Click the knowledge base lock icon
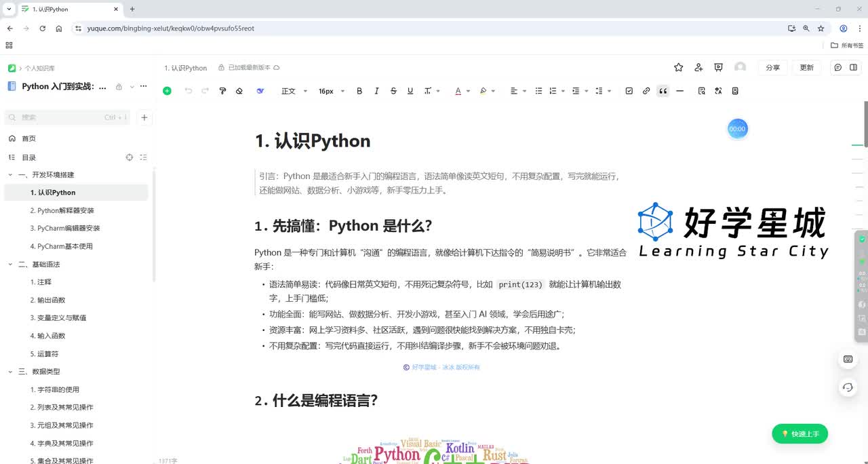The height and width of the screenshot is (464, 868). tap(119, 86)
